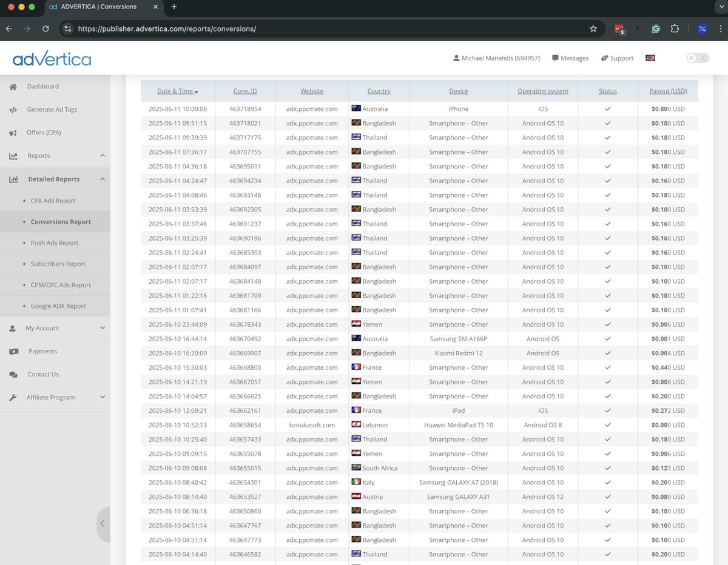
Task: Collapse the Reports menu chevron
Action: point(103,156)
